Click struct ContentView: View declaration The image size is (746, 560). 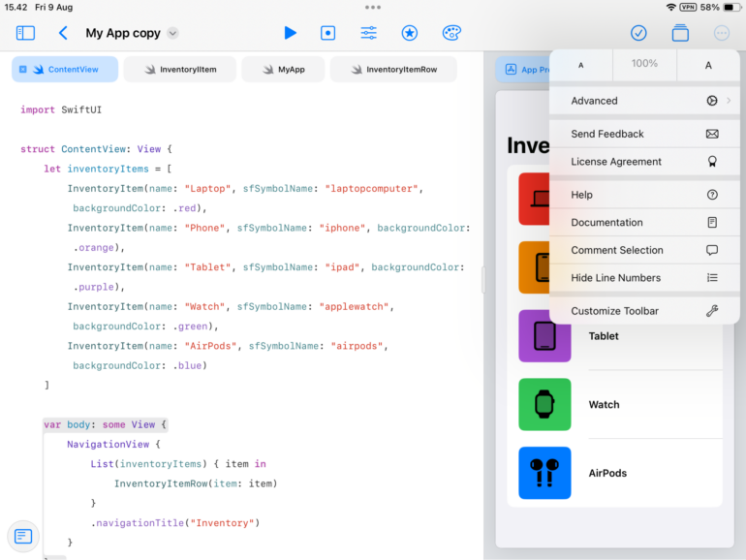[x=96, y=149]
